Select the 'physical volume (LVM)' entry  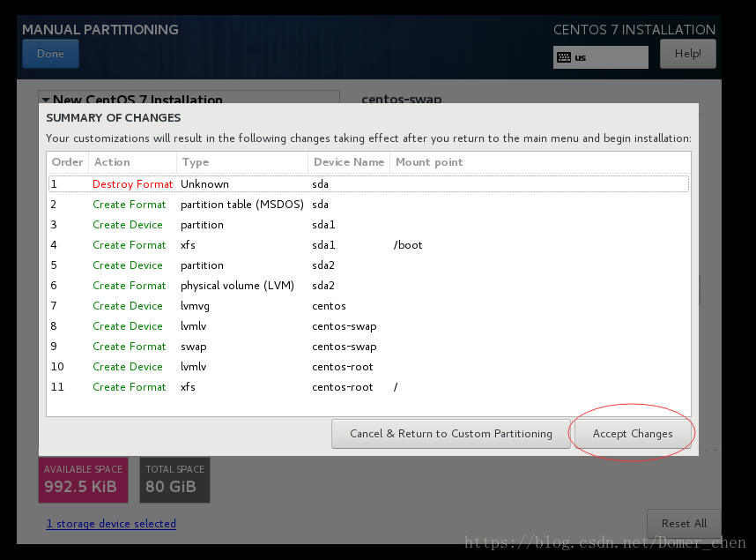pyautogui.click(x=237, y=286)
